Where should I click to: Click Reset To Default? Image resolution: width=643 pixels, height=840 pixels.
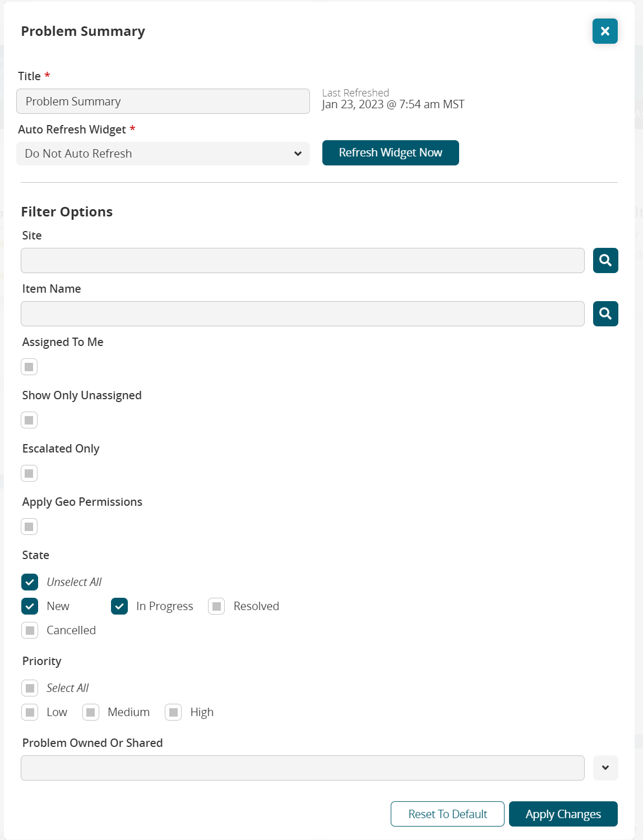[447, 814]
